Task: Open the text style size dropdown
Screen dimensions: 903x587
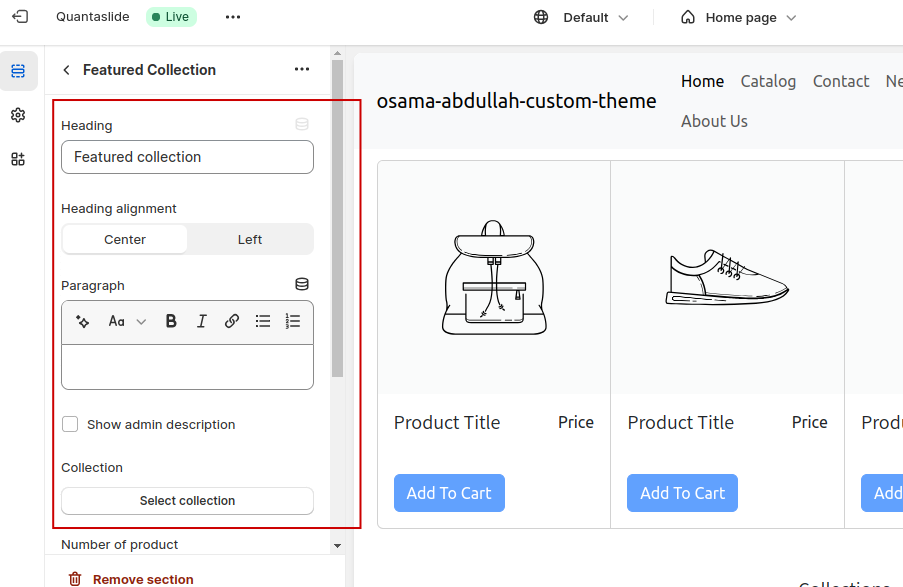Action: pyautogui.click(x=126, y=321)
